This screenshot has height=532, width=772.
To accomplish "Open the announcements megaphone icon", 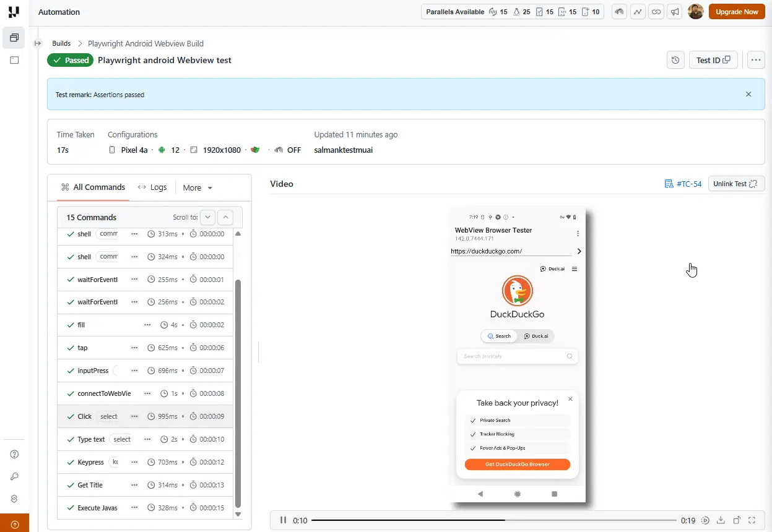I will 675,12.
